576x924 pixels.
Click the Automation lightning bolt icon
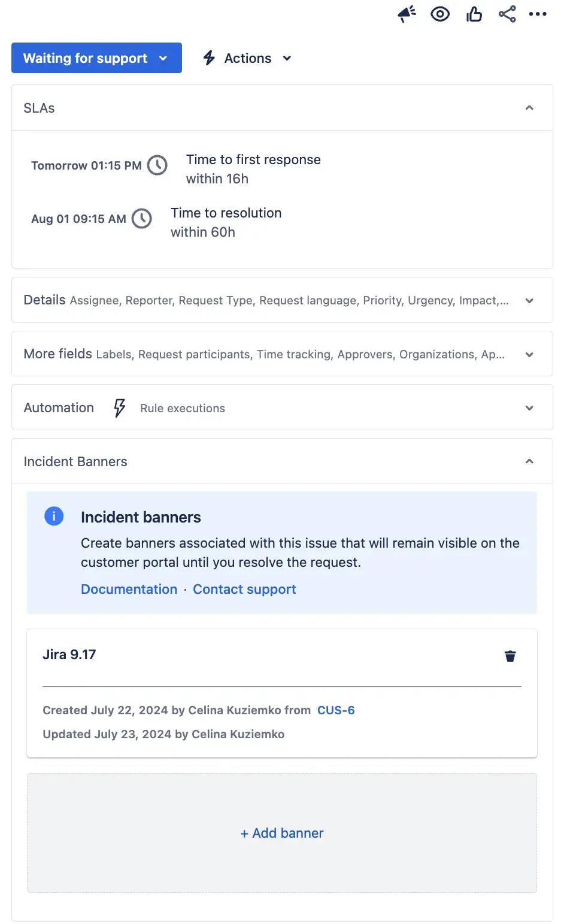[x=119, y=408]
